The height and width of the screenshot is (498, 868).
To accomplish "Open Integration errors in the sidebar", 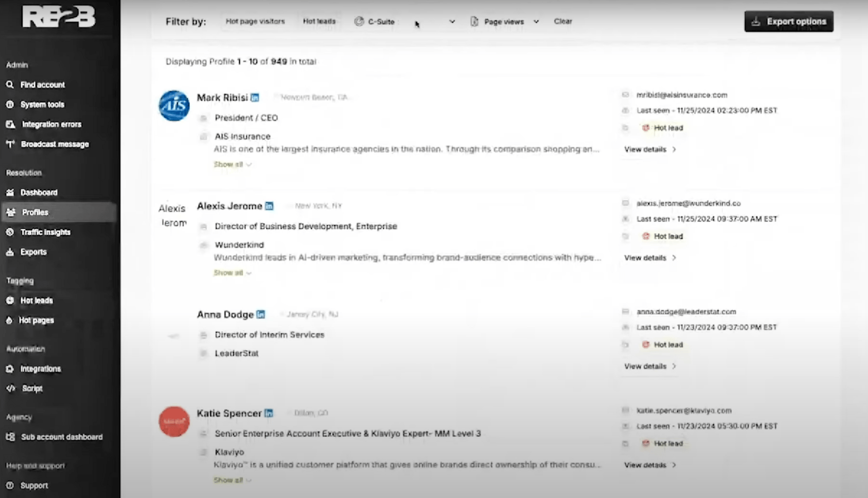I will tap(51, 124).
